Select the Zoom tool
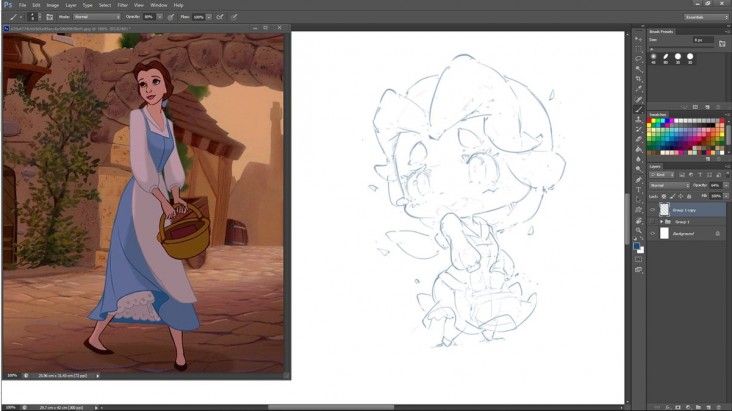732x411 pixels. 638,230
